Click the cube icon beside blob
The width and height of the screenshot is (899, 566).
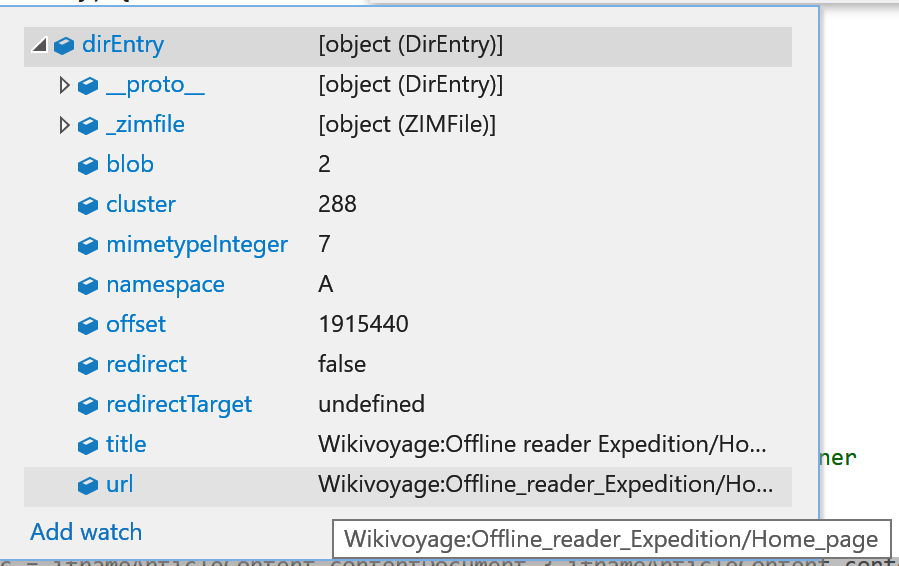[x=88, y=165]
